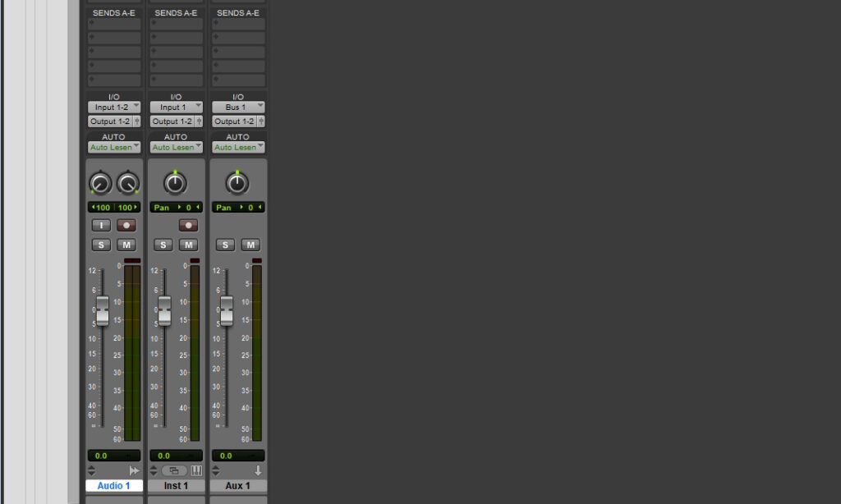
Task: Click the first send slot on Aux 1
Action: tap(238, 24)
